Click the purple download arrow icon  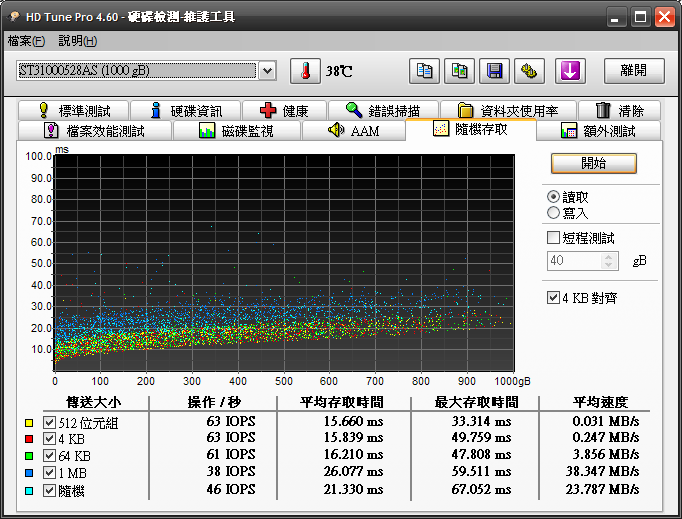(x=570, y=71)
